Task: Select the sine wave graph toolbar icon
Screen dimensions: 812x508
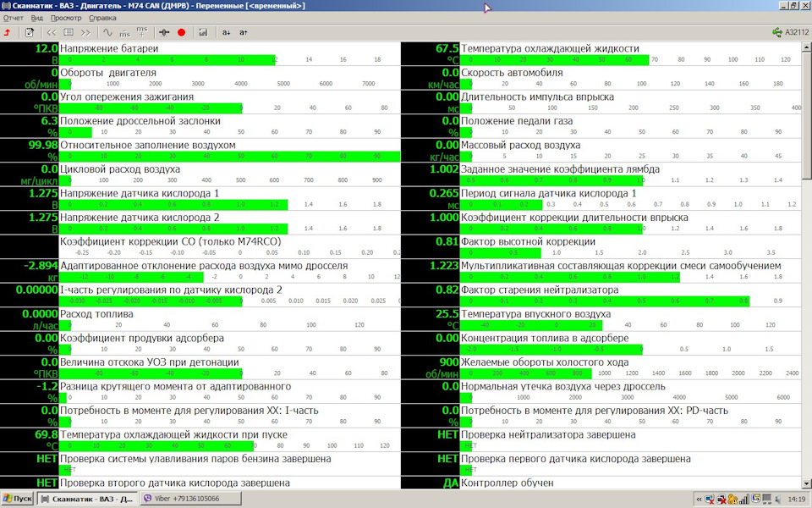Action: pos(107,32)
